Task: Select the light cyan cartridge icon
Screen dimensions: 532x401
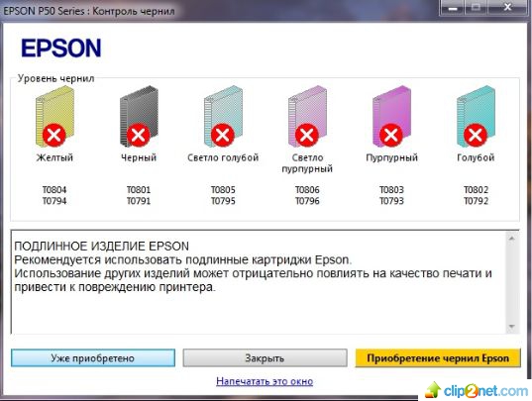Action: click(223, 116)
